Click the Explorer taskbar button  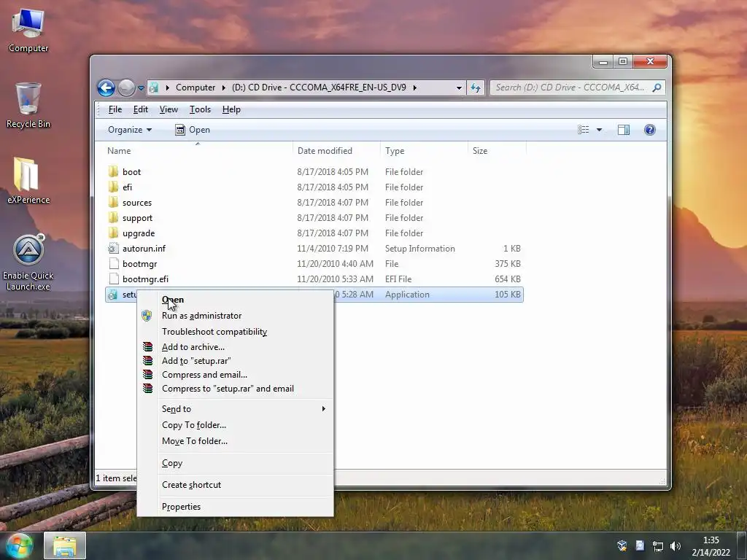point(65,545)
